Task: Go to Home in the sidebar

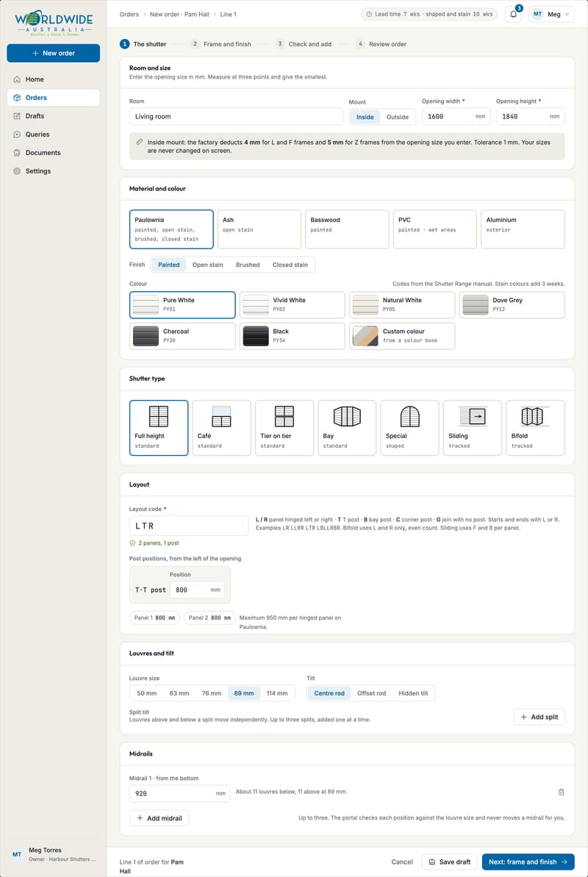Action: [53, 79]
